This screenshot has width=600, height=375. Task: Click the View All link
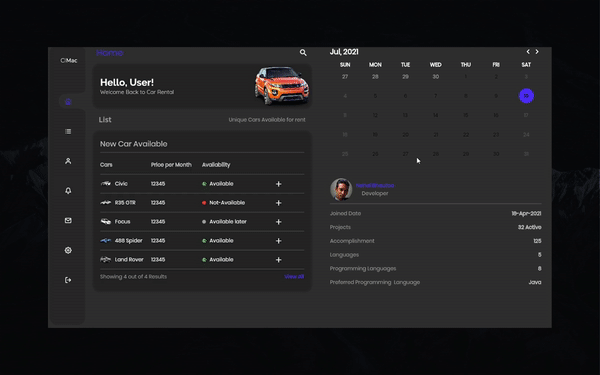tap(294, 277)
